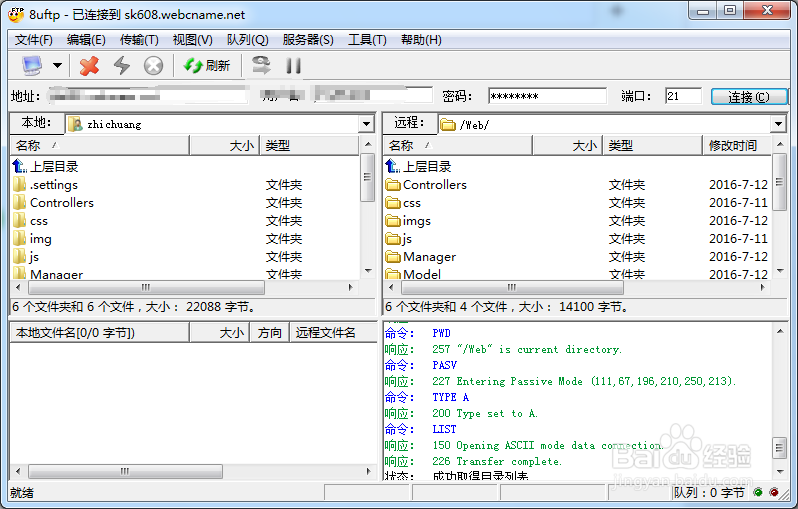Open the 队列(Q) menu
The image size is (798, 509).
tap(247, 40)
